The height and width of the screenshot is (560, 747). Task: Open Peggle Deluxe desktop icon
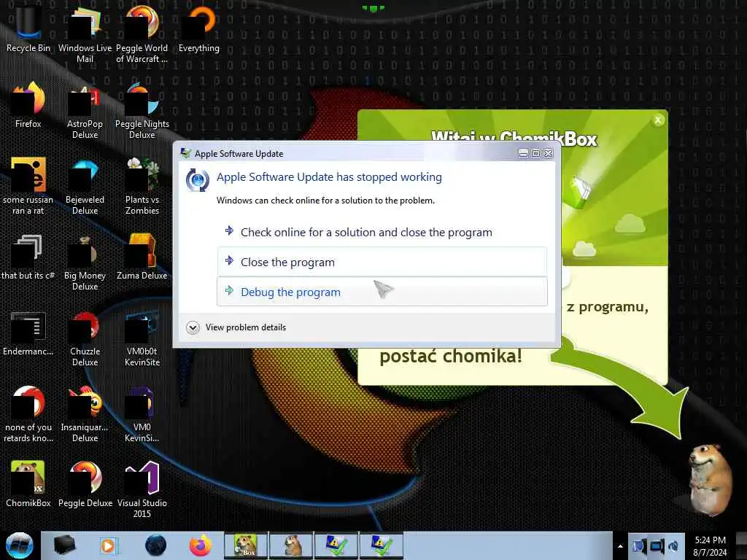click(85, 483)
